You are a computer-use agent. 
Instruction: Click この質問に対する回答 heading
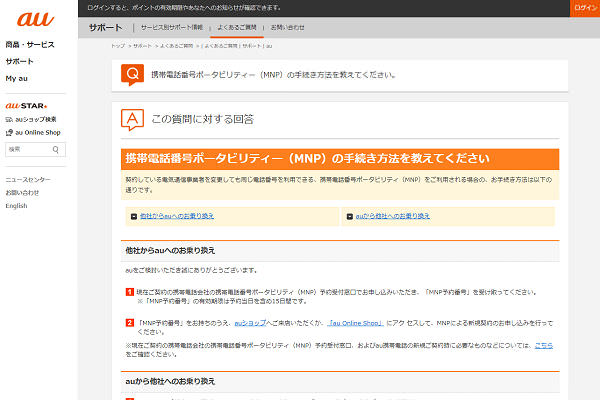pyautogui.click(x=203, y=119)
